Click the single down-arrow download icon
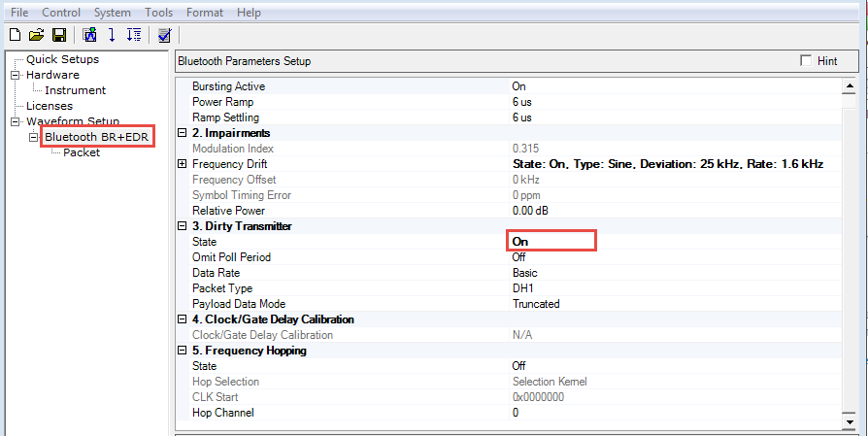Viewport: 868px width, 436px height. pyautogui.click(x=112, y=35)
